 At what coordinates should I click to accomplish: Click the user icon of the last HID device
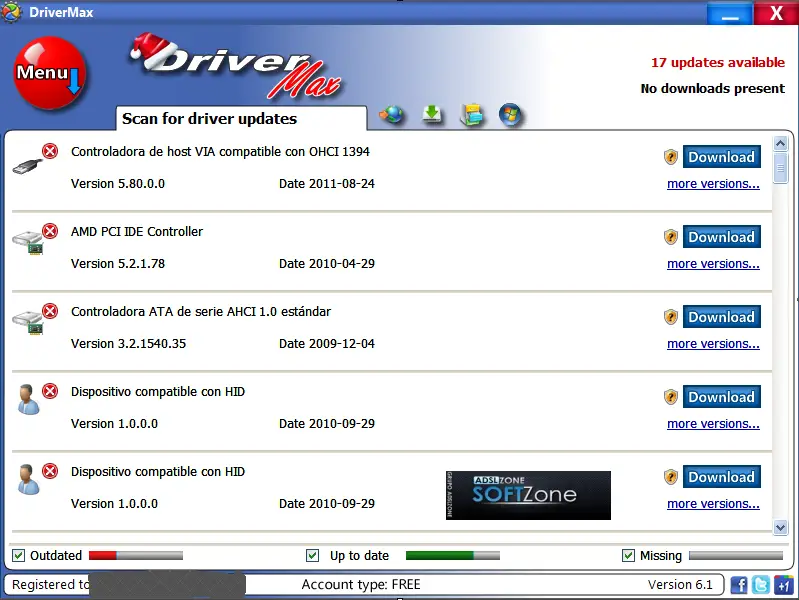point(28,480)
